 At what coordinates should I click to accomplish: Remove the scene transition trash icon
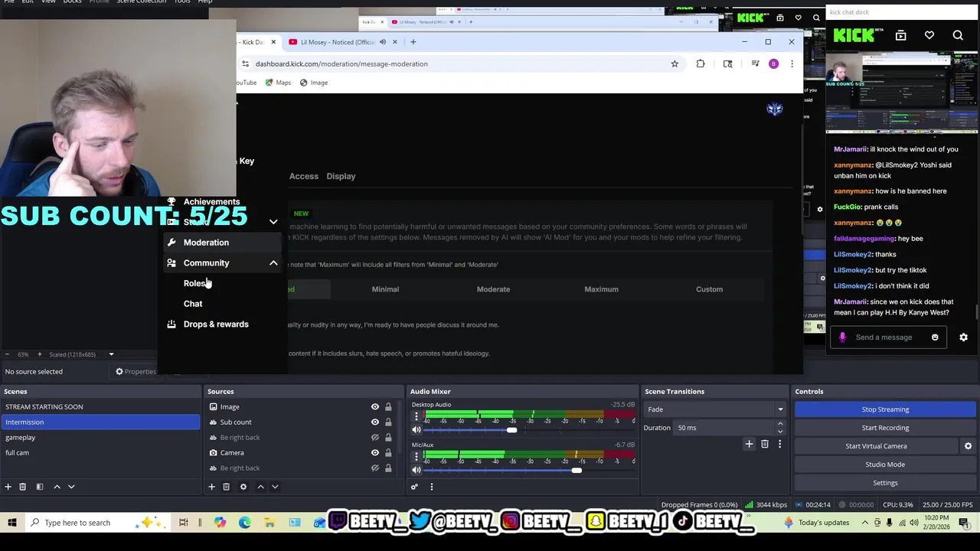(x=765, y=444)
